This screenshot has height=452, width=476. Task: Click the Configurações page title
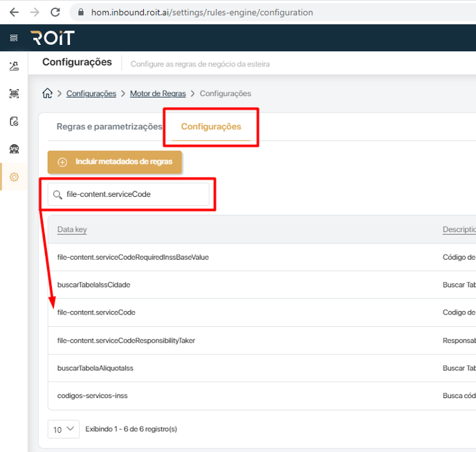point(77,62)
